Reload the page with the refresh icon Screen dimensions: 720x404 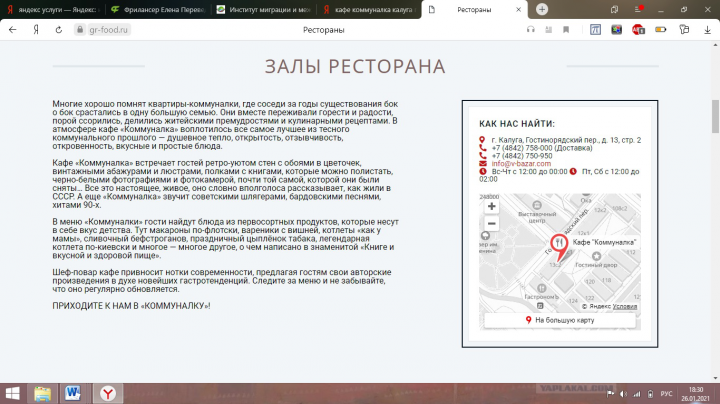(59, 30)
